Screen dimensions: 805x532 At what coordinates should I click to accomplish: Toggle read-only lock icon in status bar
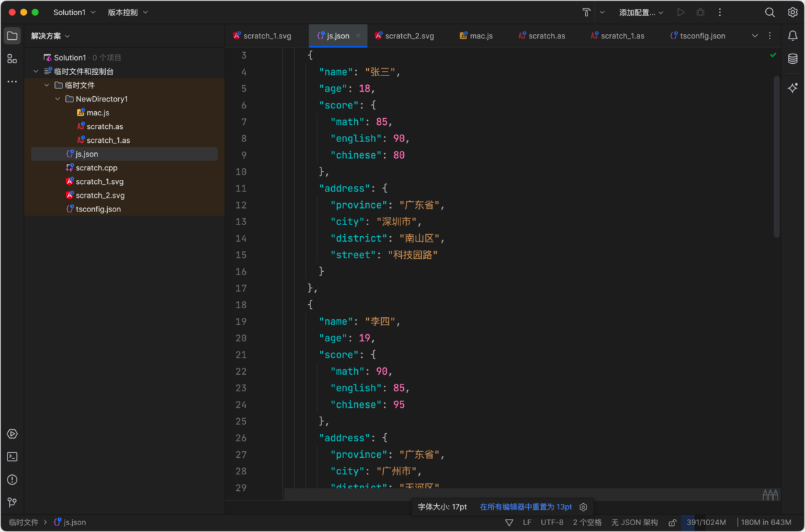click(x=672, y=523)
